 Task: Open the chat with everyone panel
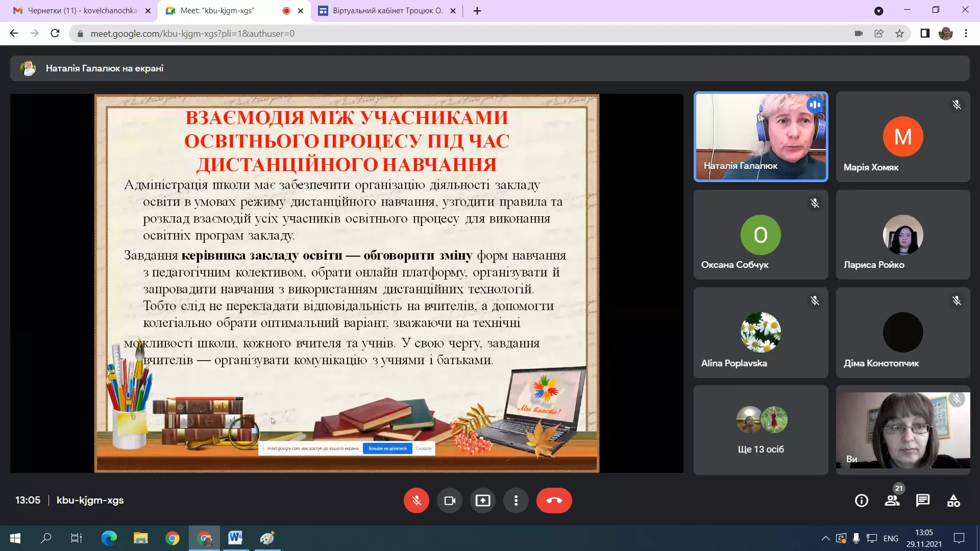pyautogui.click(x=923, y=500)
